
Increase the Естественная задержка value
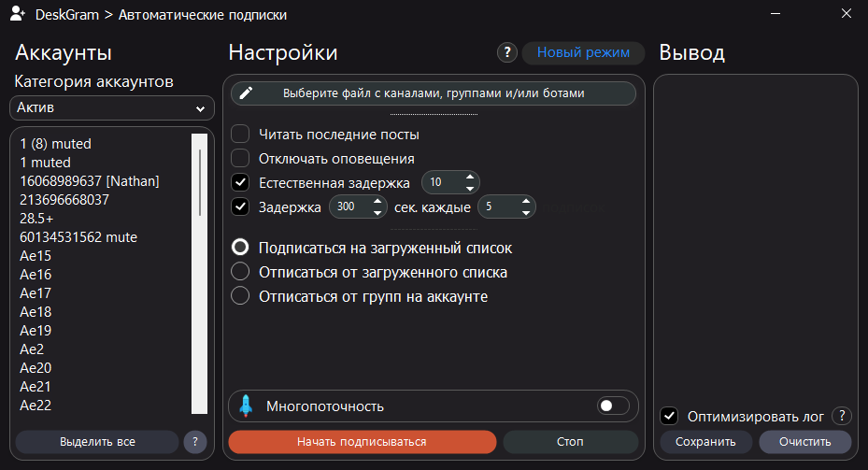pyautogui.click(x=470, y=178)
